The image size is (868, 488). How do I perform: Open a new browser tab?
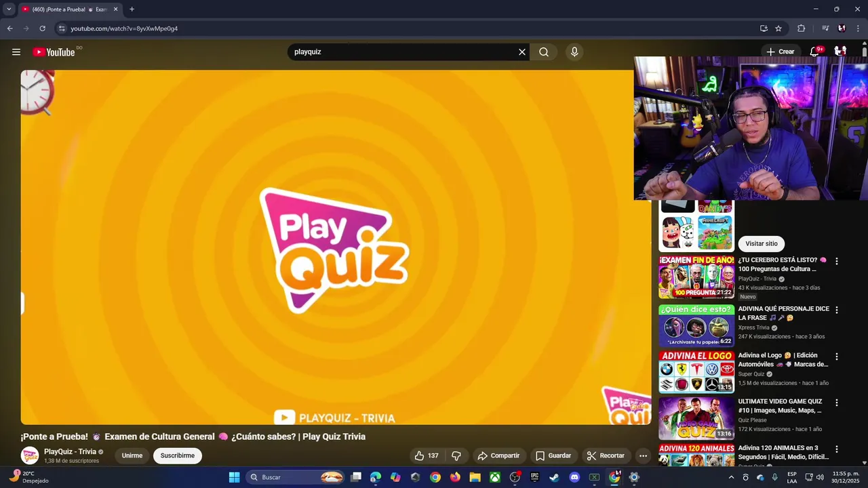tap(132, 9)
